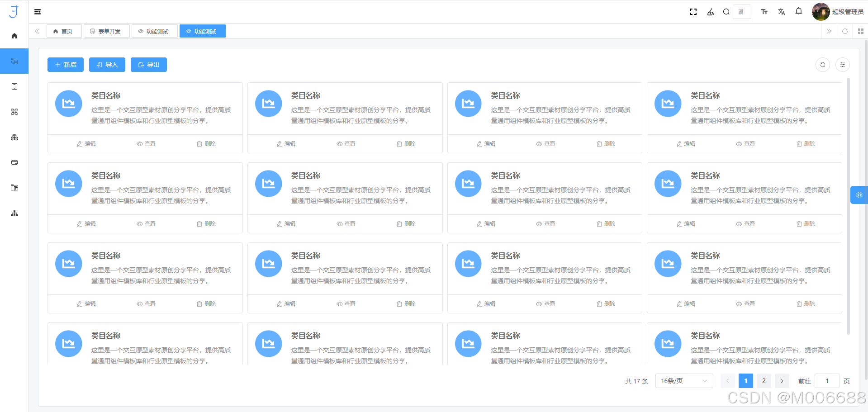Select the active blue 功能测试 tab
The image size is (868, 412).
coord(203,31)
